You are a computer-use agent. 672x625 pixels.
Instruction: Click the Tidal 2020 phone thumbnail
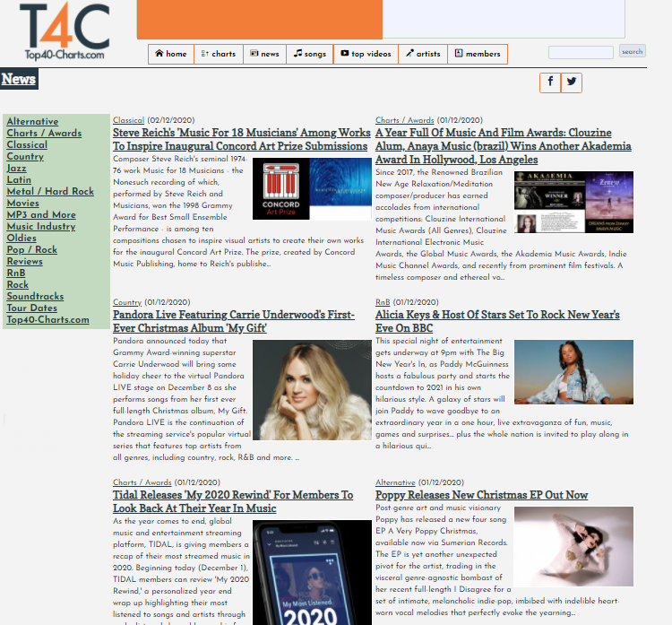(312, 572)
